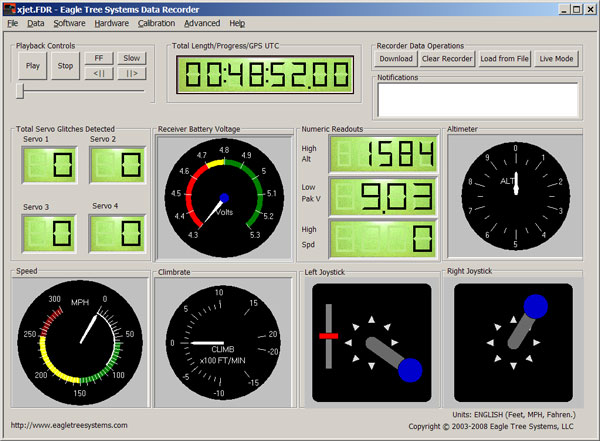Click inside the Notifications text box
The image size is (600, 441).
click(x=477, y=100)
